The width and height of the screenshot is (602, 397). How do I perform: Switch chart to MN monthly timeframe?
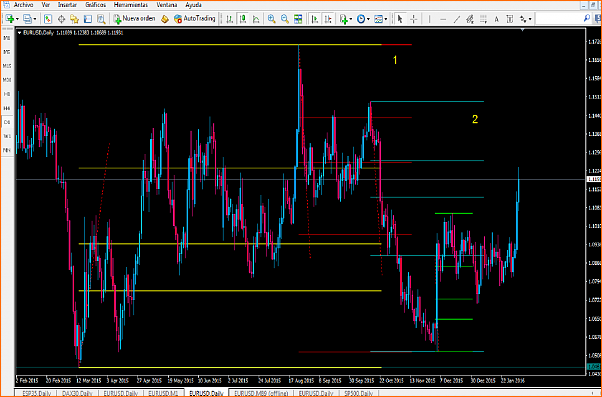point(7,150)
